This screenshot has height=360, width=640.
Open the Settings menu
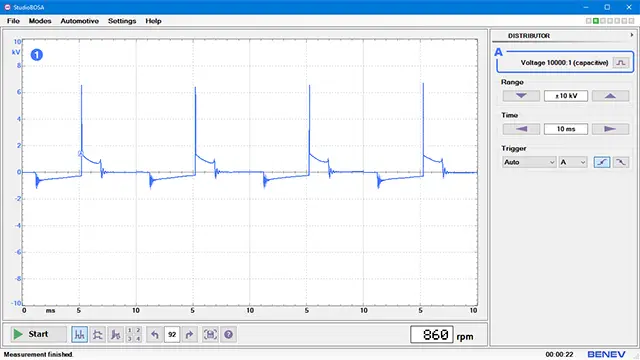pyautogui.click(x=122, y=21)
